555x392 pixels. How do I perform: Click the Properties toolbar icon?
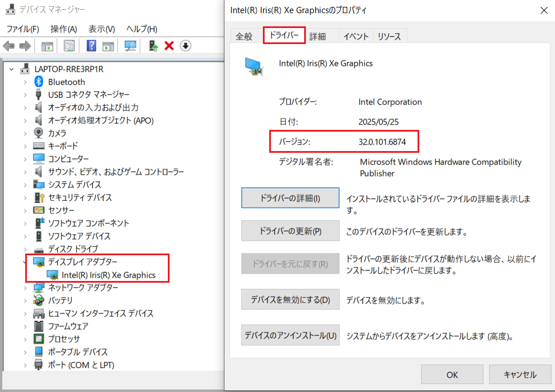(69, 46)
